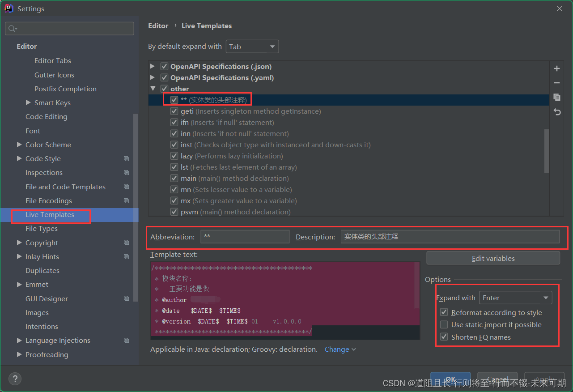This screenshot has width=573, height=392.
Task: Open the Expand with dropdown
Action: pyautogui.click(x=515, y=297)
